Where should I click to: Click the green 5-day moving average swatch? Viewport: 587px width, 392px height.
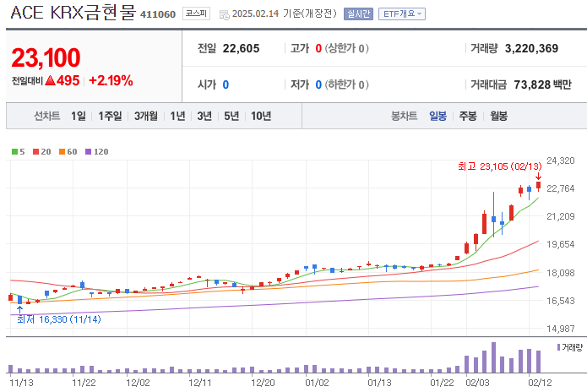click(x=14, y=151)
